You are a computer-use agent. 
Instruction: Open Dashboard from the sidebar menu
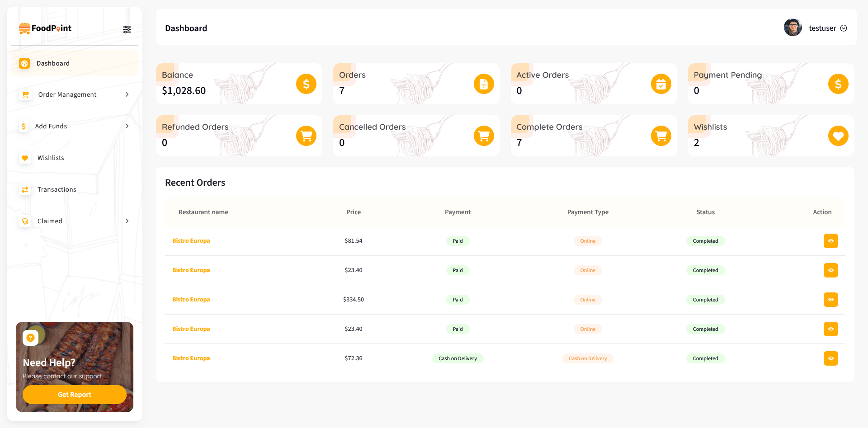point(53,63)
